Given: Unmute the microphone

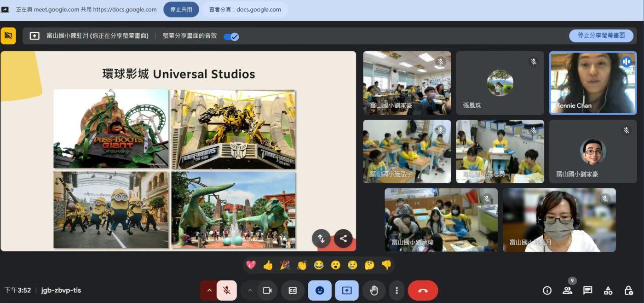Looking at the screenshot, I should click(x=227, y=291).
